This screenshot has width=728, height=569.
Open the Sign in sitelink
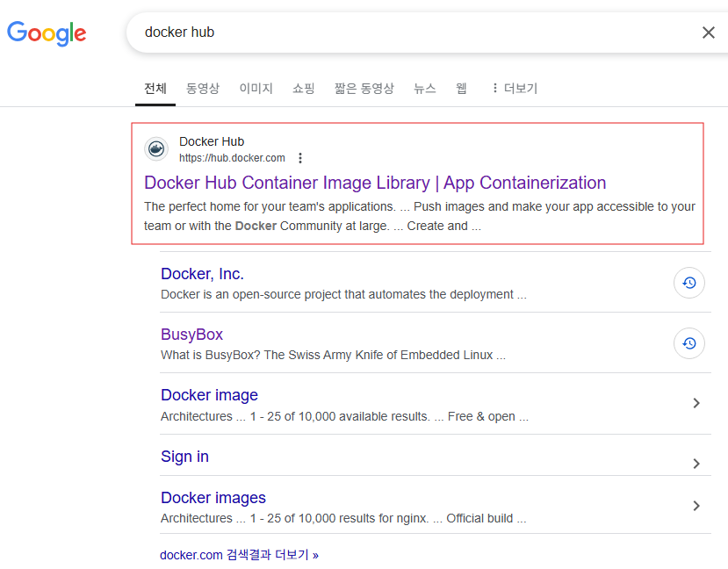pyautogui.click(x=184, y=457)
